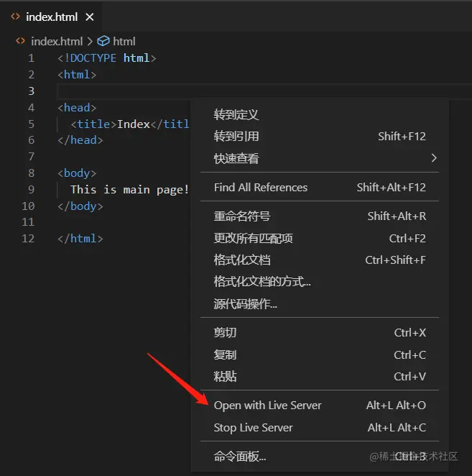Choose 转到定义 from the context menu
The height and width of the screenshot is (476, 472).
pyautogui.click(x=320, y=115)
